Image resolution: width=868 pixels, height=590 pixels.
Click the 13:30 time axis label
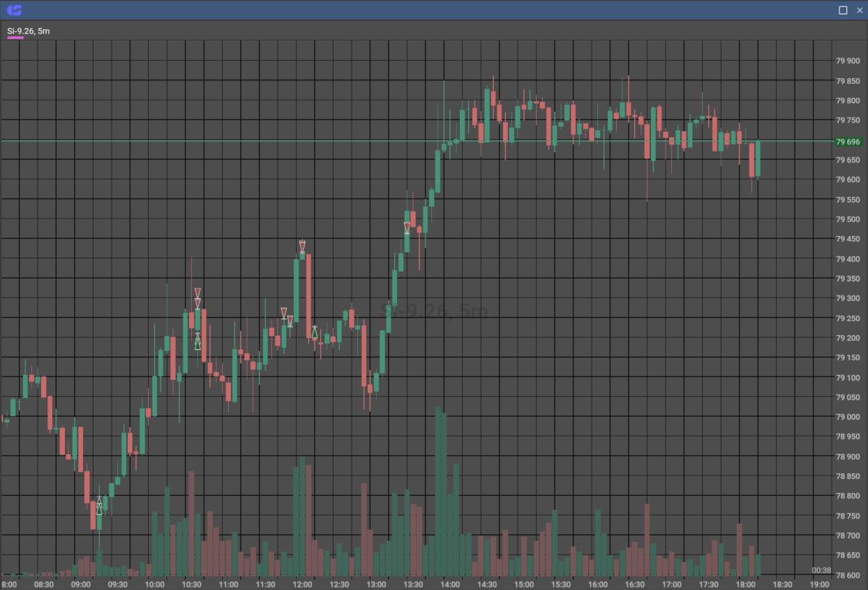coord(413,584)
